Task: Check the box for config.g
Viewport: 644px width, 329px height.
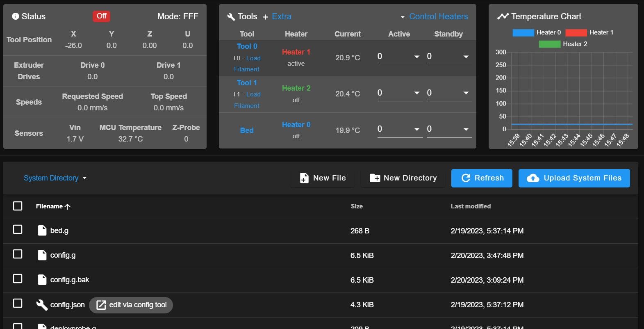Action: [18, 254]
